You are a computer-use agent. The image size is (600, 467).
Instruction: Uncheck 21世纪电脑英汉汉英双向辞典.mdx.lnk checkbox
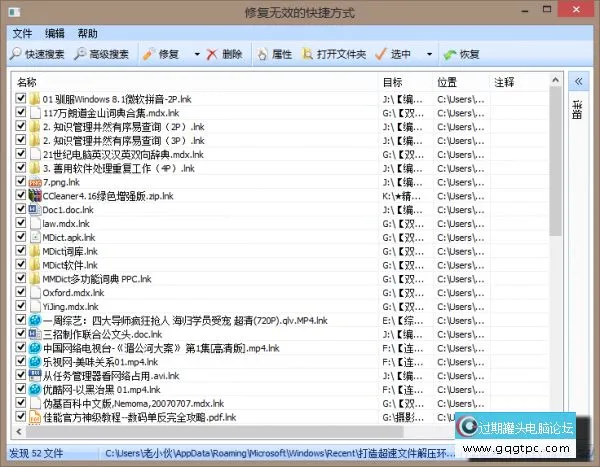click(x=21, y=154)
